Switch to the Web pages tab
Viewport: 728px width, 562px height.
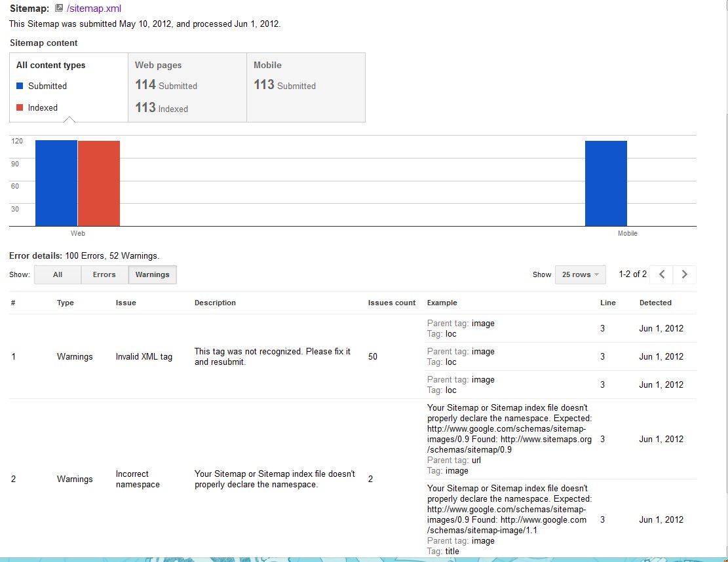[187, 87]
